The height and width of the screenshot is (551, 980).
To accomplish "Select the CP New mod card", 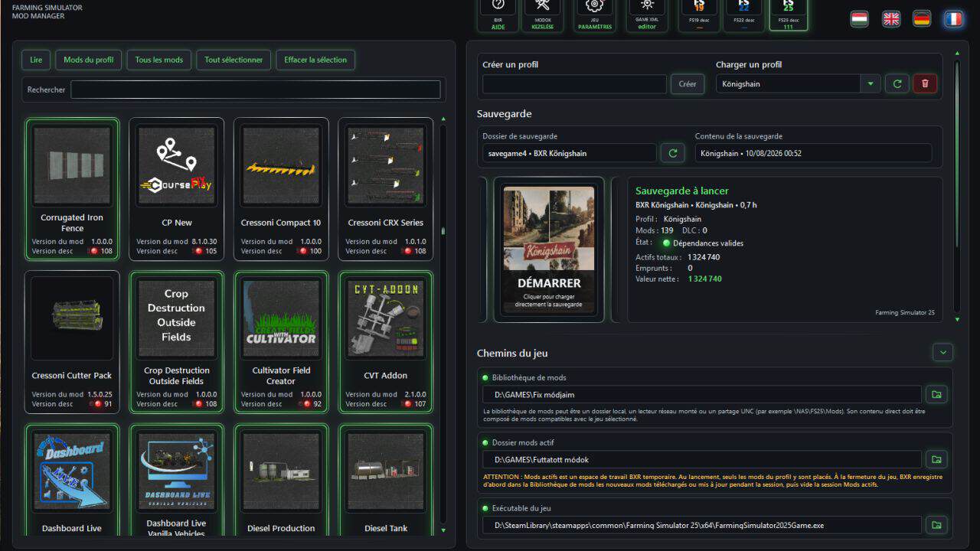I will tap(177, 189).
